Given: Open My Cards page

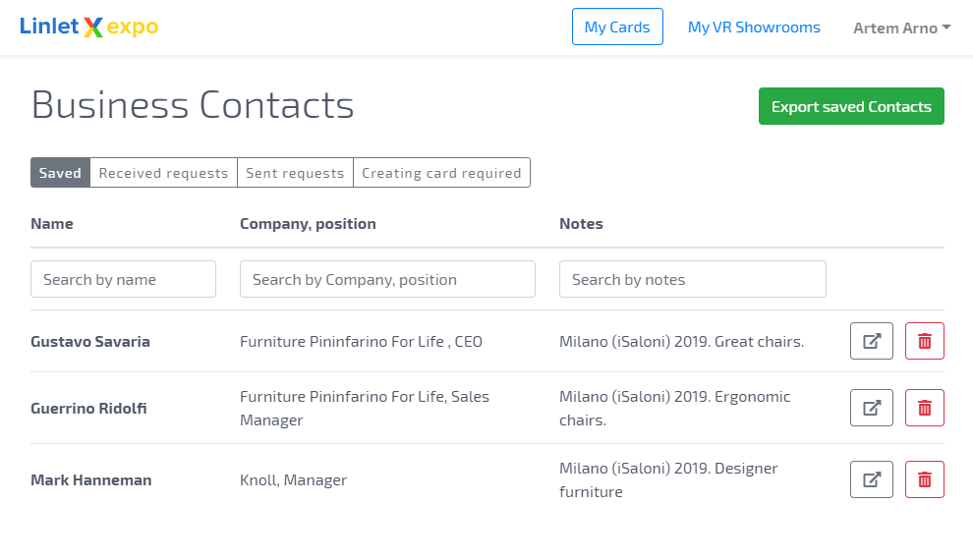Looking at the screenshot, I should coord(617,27).
